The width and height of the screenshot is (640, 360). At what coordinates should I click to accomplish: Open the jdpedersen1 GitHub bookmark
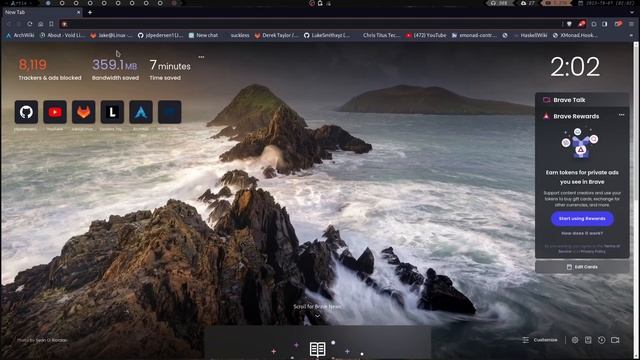coord(160,36)
